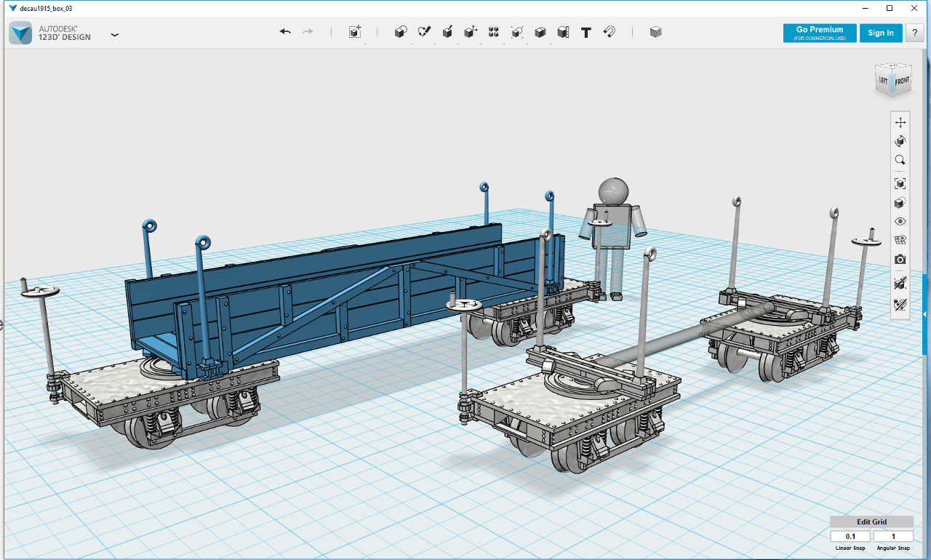
Task: Select the Measure tool
Action: coord(563,32)
